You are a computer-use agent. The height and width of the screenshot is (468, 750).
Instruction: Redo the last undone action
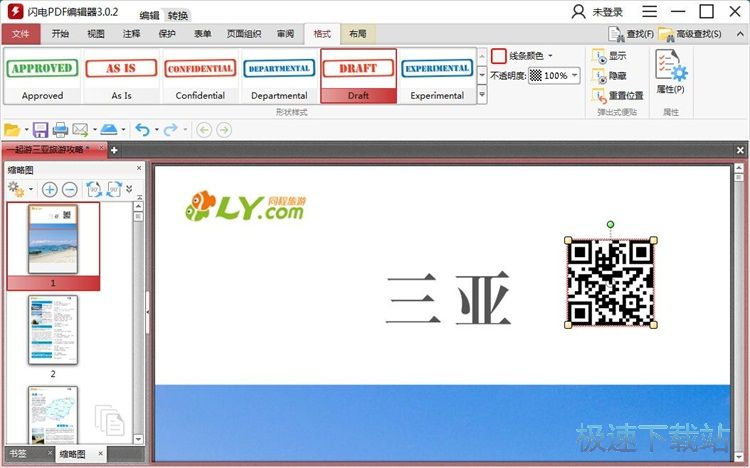coord(171,130)
